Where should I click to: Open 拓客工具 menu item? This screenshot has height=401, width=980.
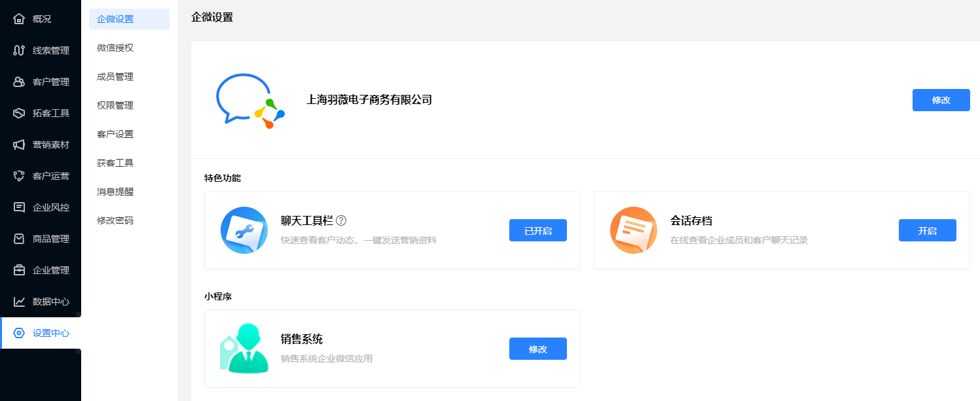pyautogui.click(x=41, y=113)
